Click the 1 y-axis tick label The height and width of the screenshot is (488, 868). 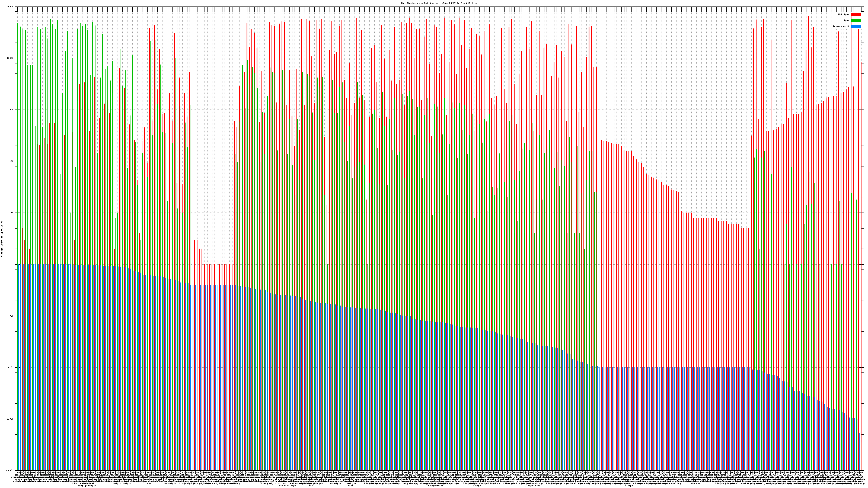click(13, 264)
